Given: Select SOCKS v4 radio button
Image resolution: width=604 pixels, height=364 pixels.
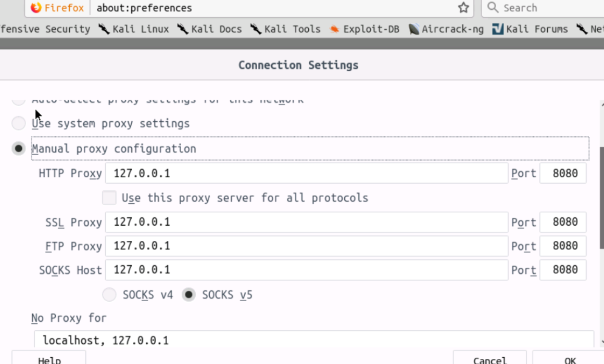Looking at the screenshot, I should click(x=109, y=295).
